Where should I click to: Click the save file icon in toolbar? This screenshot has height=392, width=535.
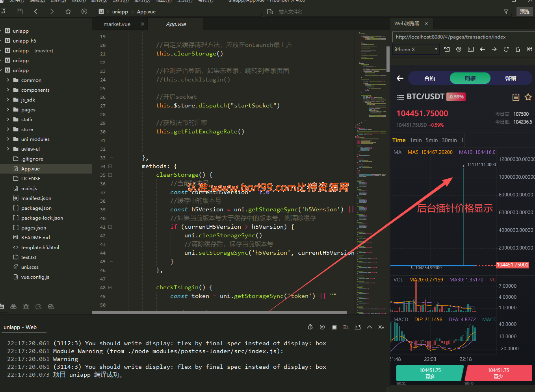20,11
